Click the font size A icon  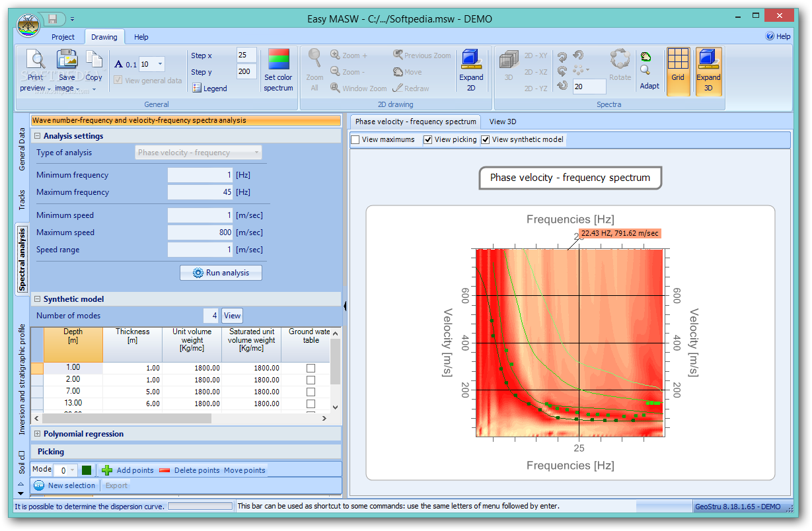click(x=119, y=64)
